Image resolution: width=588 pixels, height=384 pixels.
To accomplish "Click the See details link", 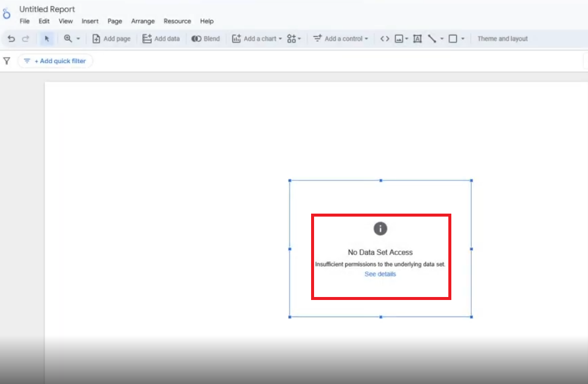I will [x=380, y=274].
